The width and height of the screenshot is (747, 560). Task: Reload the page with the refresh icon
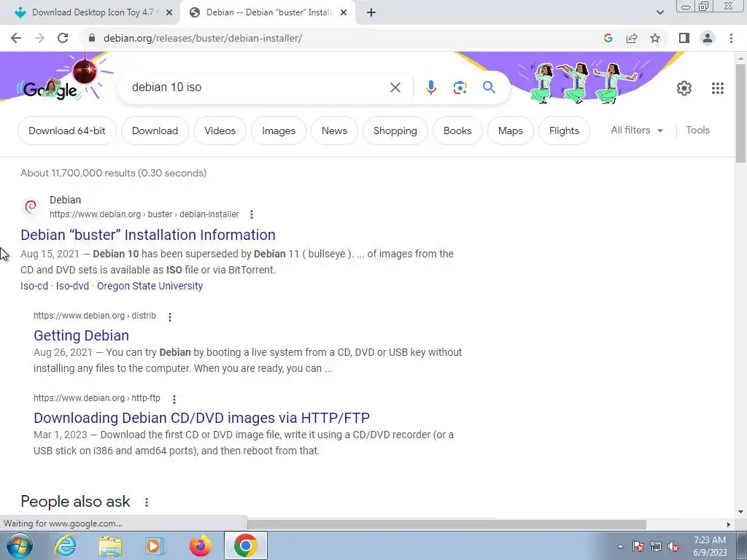tap(63, 38)
